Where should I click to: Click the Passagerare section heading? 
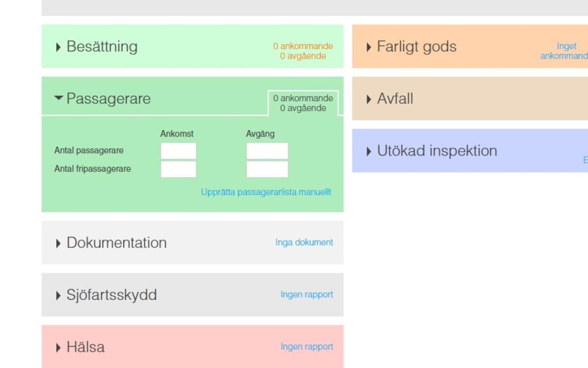(109, 99)
